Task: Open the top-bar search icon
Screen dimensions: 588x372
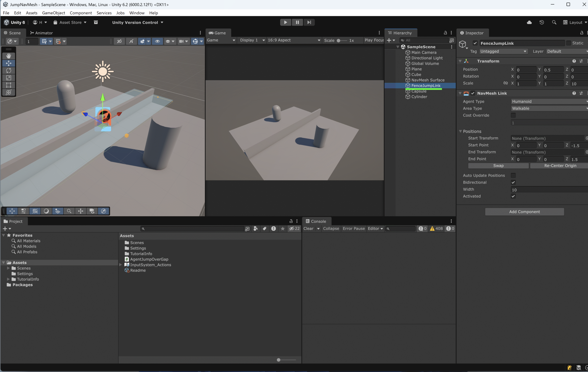Action: (x=554, y=22)
